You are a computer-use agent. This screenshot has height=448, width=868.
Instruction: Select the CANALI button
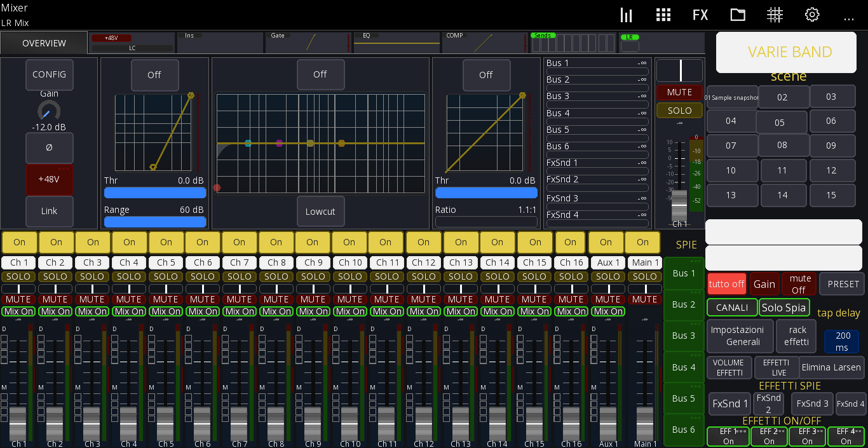click(x=732, y=308)
